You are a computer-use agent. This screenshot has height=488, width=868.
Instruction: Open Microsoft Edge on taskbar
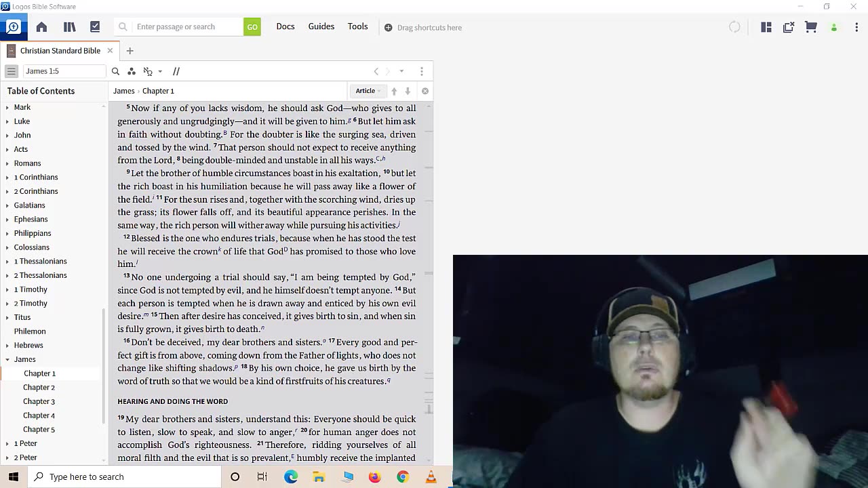click(x=291, y=476)
